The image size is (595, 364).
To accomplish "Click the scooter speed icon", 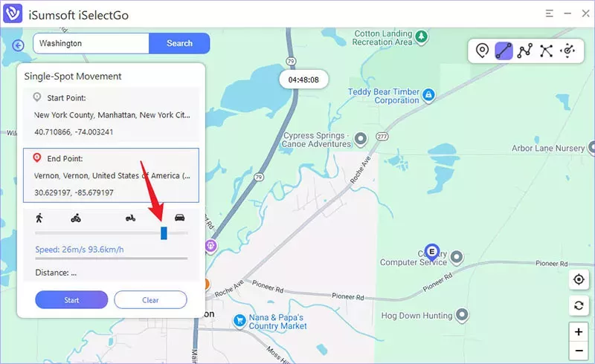I will pyautogui.click(x=130, y=218).
